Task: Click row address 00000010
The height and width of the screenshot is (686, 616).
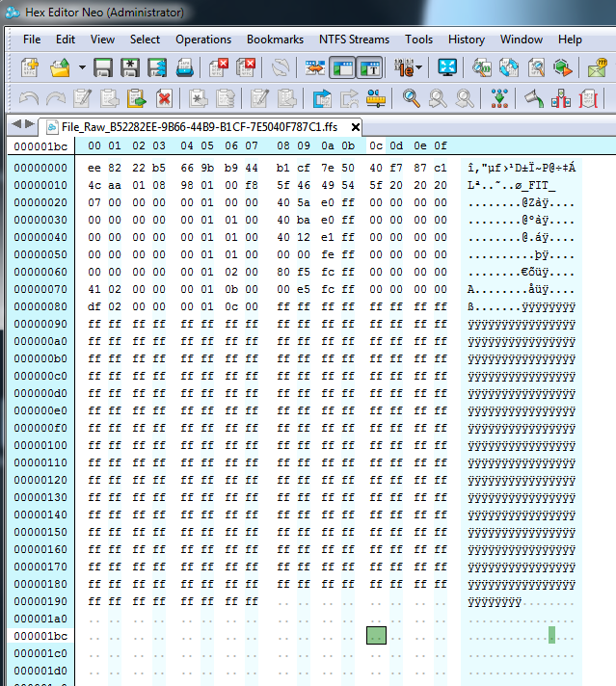Action: (40, 185)
